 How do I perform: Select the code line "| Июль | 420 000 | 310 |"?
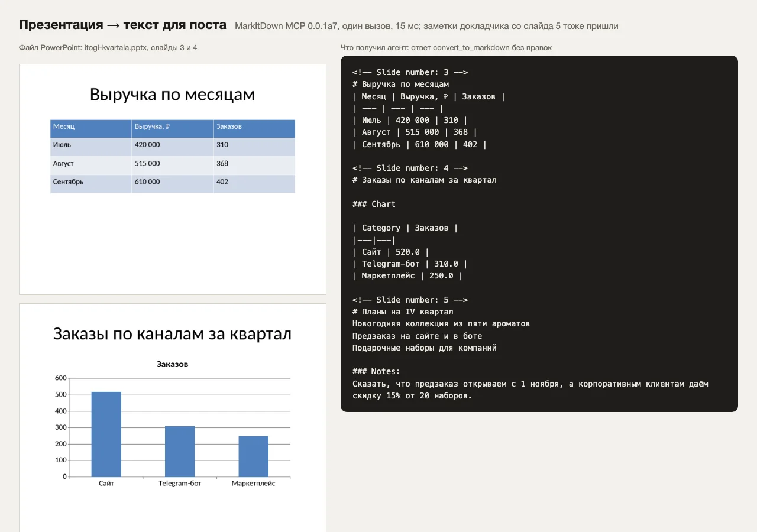tap(410, 120)
